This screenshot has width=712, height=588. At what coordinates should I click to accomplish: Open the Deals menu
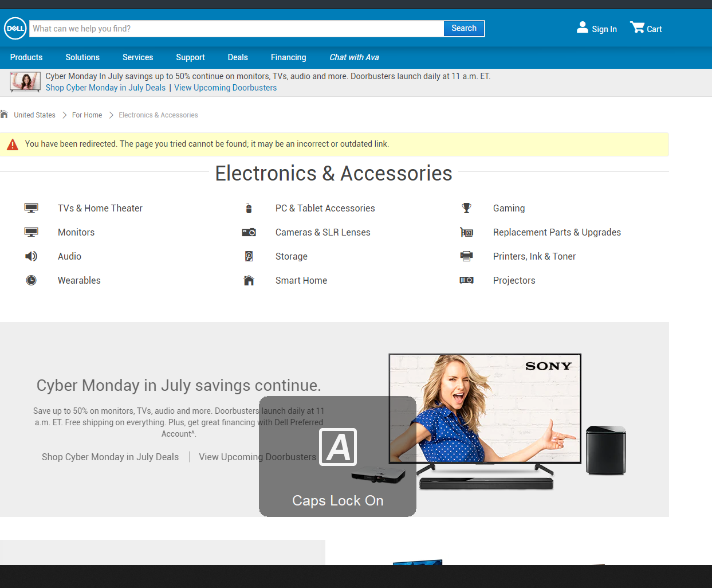(x=238, y=57)
